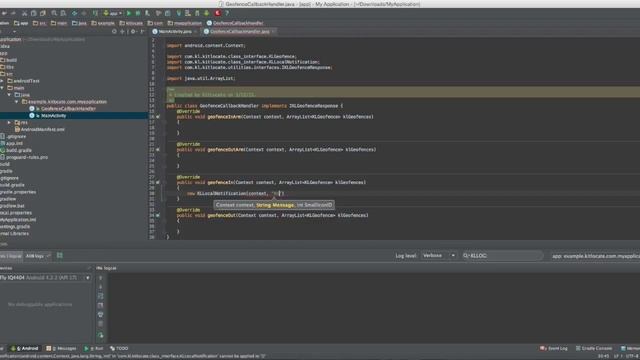
Task: Open the Android tool window tab
Action: click(24, 348)
